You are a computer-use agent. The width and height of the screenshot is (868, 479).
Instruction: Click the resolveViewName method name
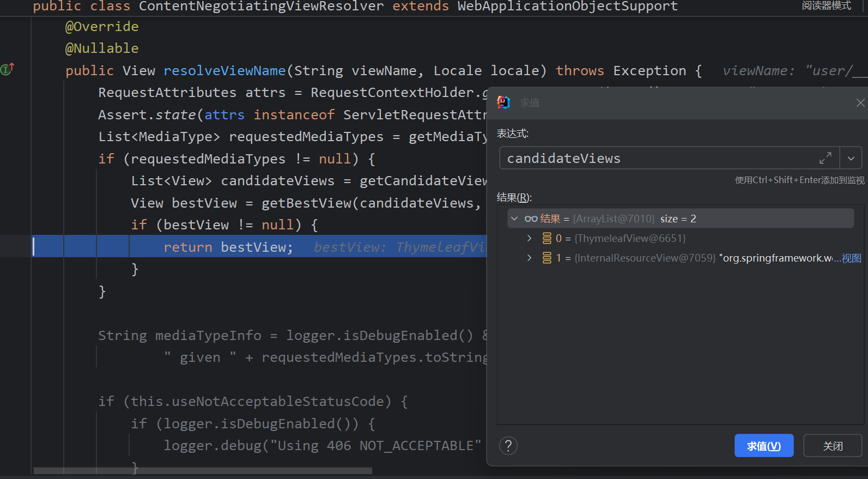[224, 71]
